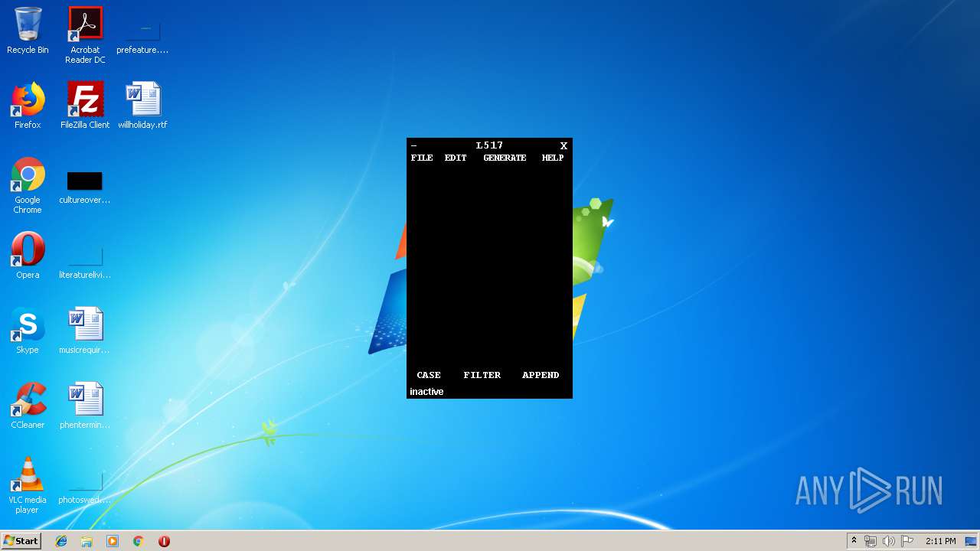
Task: Select the VLC media player shortcut
Action: [28, 486]
